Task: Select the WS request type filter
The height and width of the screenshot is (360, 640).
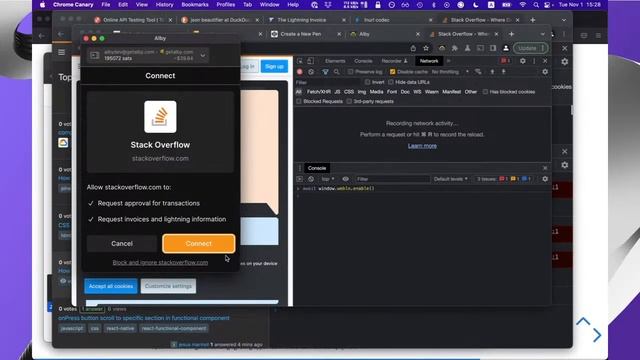Action: [x=417, y=92]
